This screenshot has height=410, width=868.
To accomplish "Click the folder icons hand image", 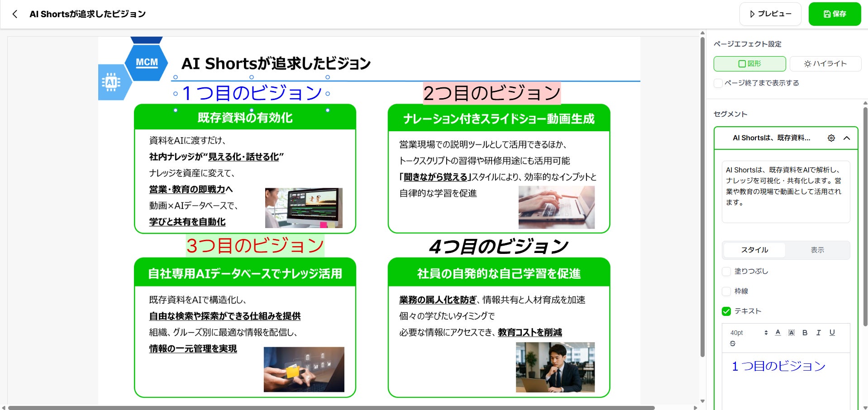I will pos(304,369).
